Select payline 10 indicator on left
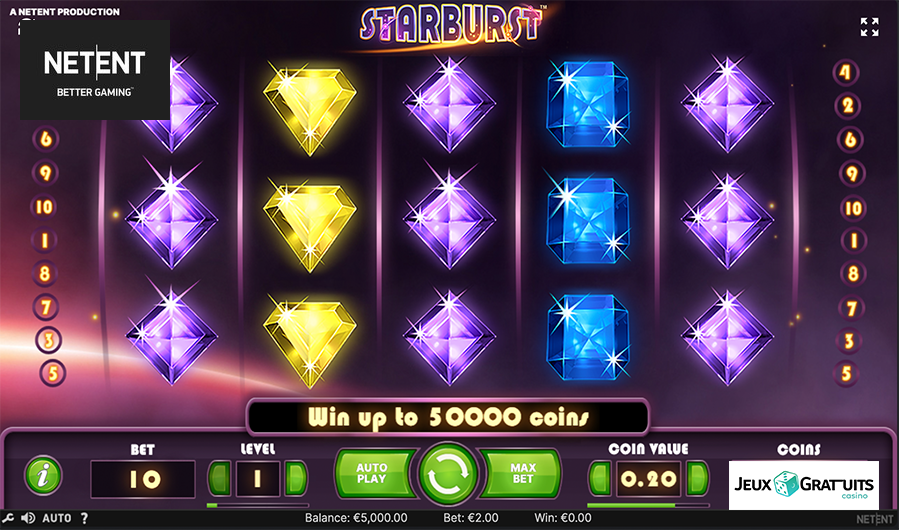This screenshot has width=899, height=530. [x=44, y=206]
